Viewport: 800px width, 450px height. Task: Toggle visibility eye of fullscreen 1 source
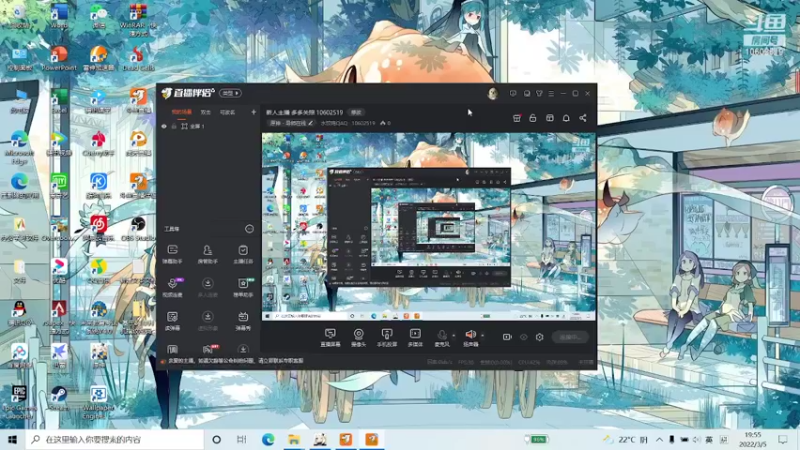click(x=164, y=126)
